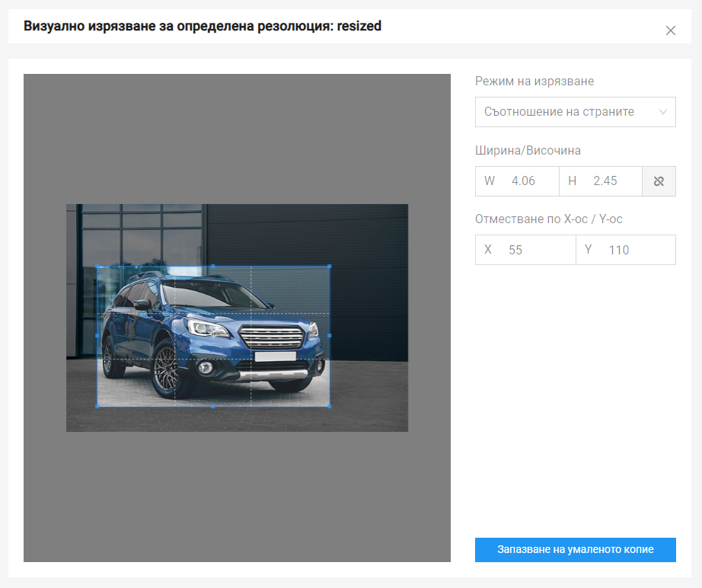Click the height (H) input field
Image resolution: width=702 pixels, height=588 pixels.
[x=607, y=181]
